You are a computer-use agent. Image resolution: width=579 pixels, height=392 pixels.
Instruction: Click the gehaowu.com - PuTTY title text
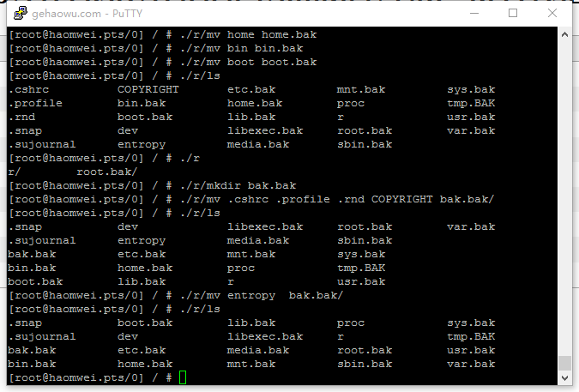(87, 14)
